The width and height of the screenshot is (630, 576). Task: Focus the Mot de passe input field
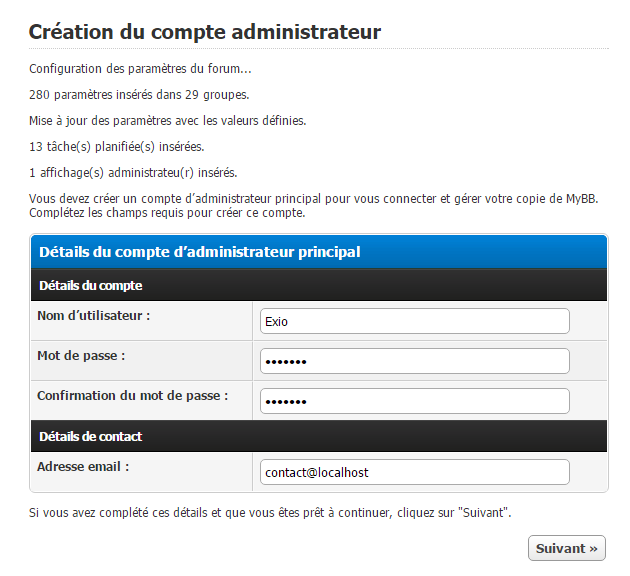pos(415,361)
